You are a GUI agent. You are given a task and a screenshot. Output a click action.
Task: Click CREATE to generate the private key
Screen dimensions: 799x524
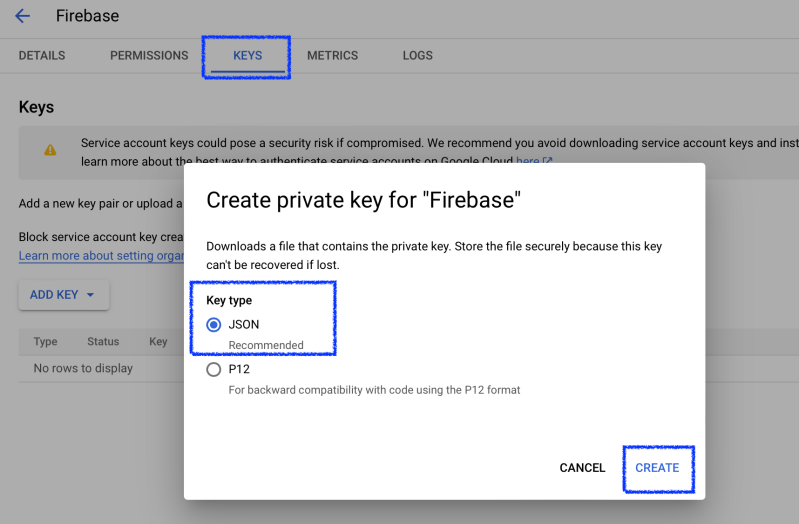657,468
